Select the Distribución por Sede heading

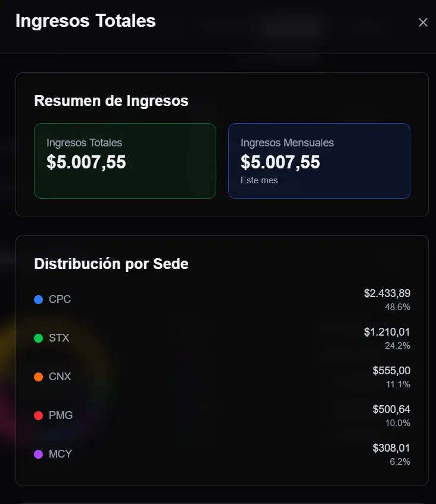(x=110, y=264)
